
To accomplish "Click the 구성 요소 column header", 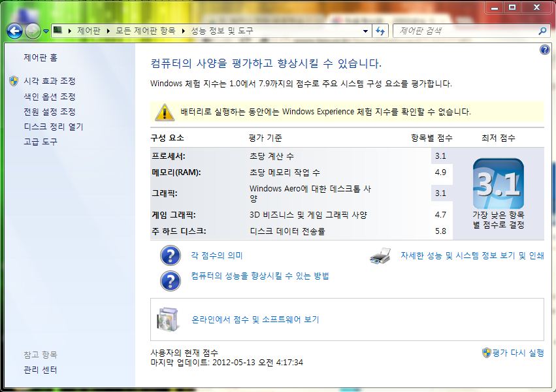I will pos(167,138).
